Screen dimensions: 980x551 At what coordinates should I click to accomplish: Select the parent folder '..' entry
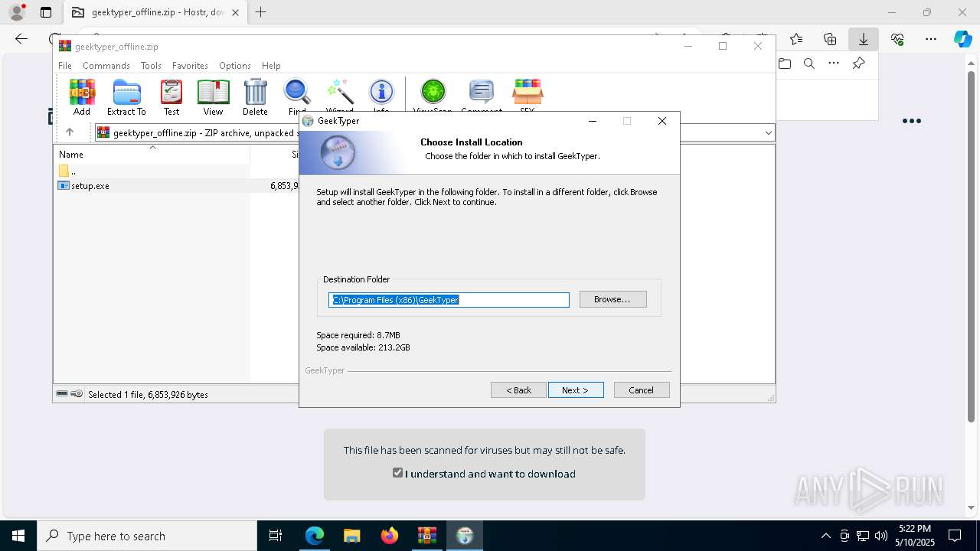67,171
